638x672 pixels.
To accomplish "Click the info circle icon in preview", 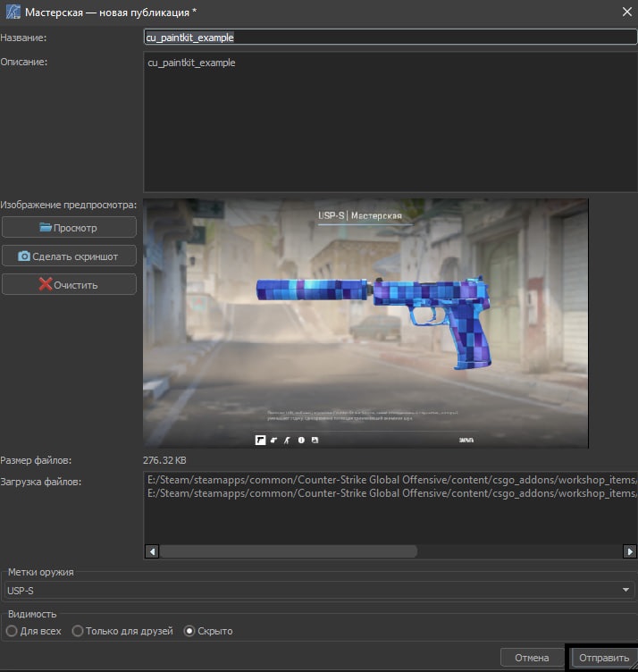I will click(x=301, y=441).
